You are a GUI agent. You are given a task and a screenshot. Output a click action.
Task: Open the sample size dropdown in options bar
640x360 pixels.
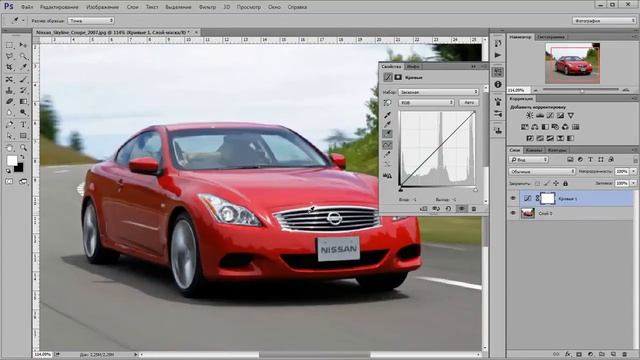(x=91, y=20)
